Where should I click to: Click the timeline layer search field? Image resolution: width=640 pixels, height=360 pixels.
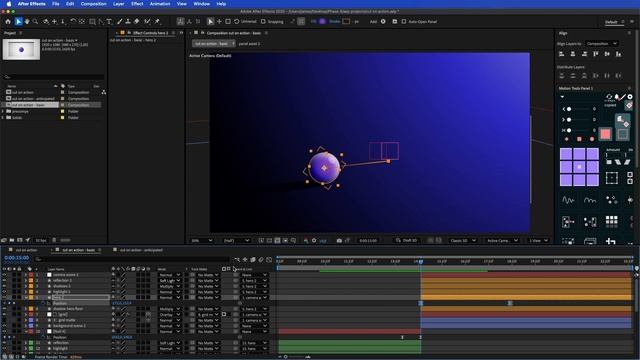131,259
